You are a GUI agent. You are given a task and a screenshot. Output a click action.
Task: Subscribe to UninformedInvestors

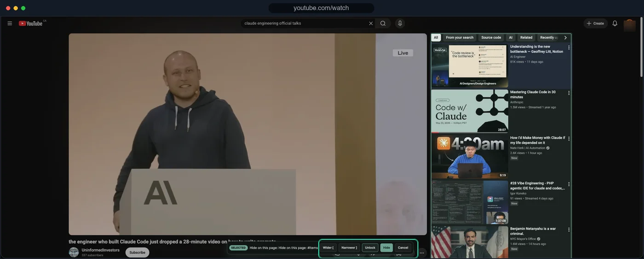(x=137, y=253)
